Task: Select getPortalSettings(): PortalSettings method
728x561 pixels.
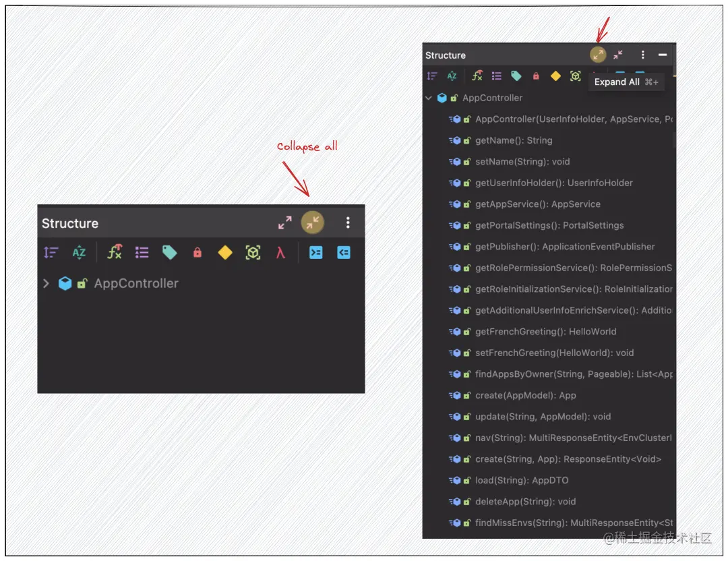Action: pos(548,225)
